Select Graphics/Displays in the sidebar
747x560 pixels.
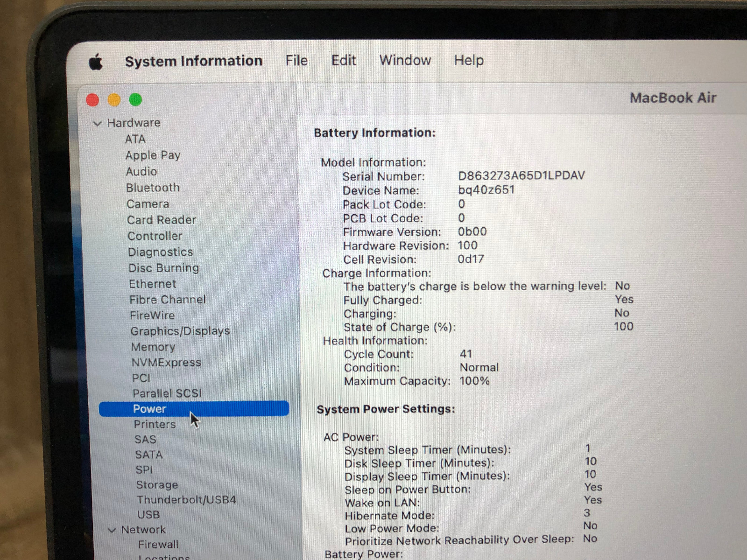[180, 331]
